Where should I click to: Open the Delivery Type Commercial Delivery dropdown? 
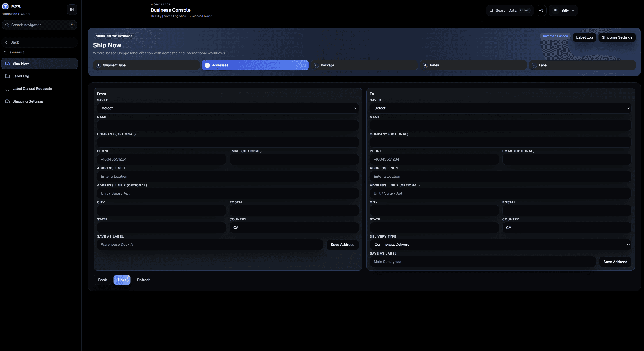pyautogui.click(x=500, y=245)
